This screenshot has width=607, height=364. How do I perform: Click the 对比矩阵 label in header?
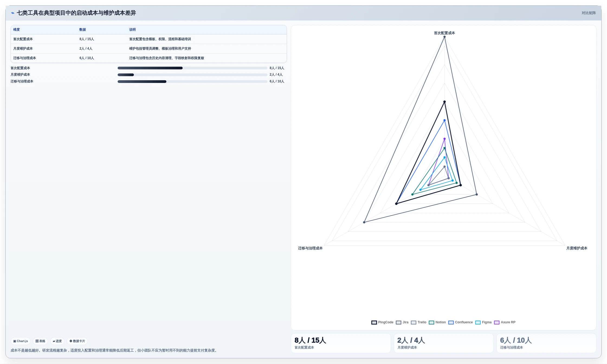pyautogui.click(x=589, y=13)
